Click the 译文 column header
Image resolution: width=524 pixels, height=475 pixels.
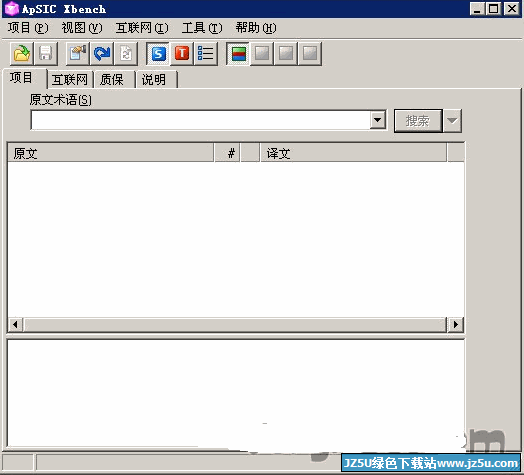tap(353, 153)
